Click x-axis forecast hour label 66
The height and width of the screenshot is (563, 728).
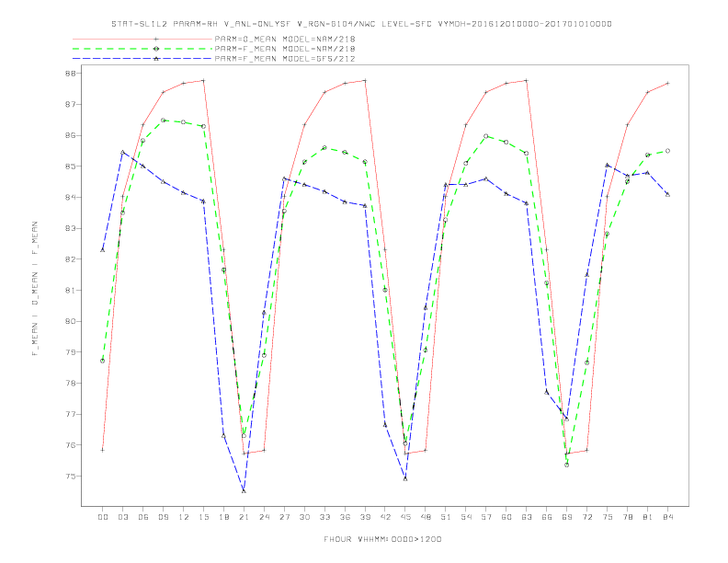point(547,517)
